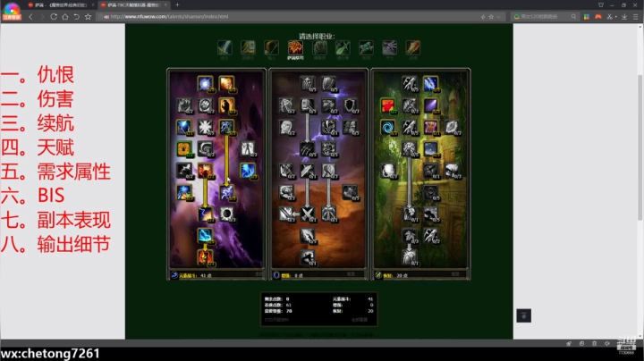Click the page vertical scrollbar
Screen dimensions: 644x361
(x=640, y=147)
